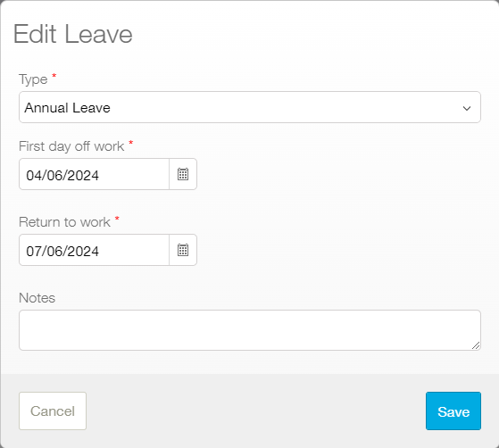Click the red asterisk beside Type
This screenshot has width=499, height=448.
click(x=54, y=76)
